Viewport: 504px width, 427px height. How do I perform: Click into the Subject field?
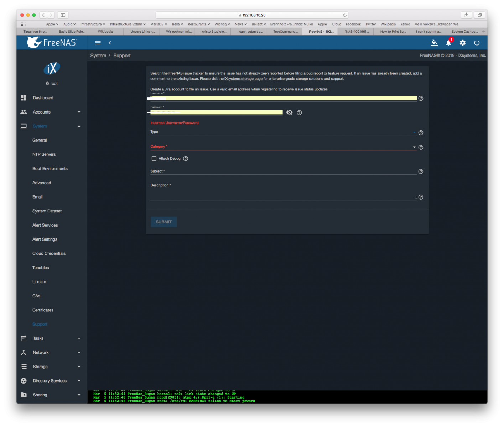(283, 171)
